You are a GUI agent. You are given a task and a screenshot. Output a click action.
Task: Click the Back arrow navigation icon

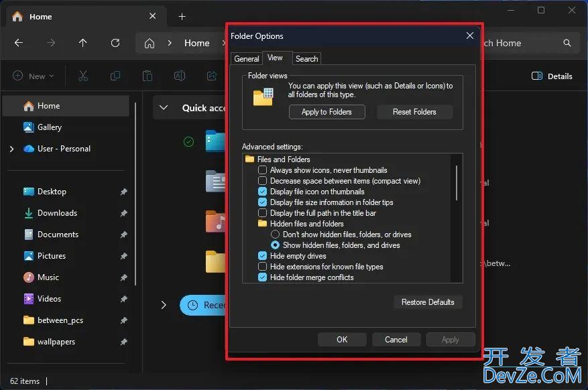[x=19, y=43]
